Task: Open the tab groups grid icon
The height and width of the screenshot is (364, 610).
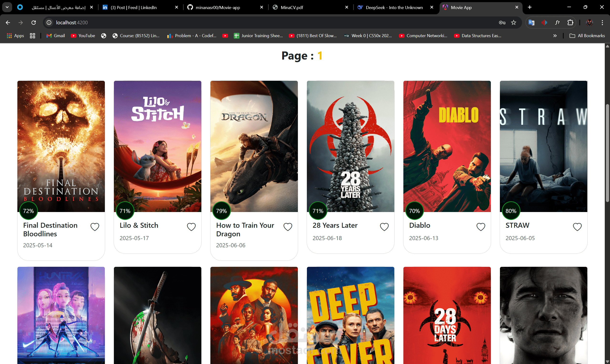Action: click(x=32, y=36)
